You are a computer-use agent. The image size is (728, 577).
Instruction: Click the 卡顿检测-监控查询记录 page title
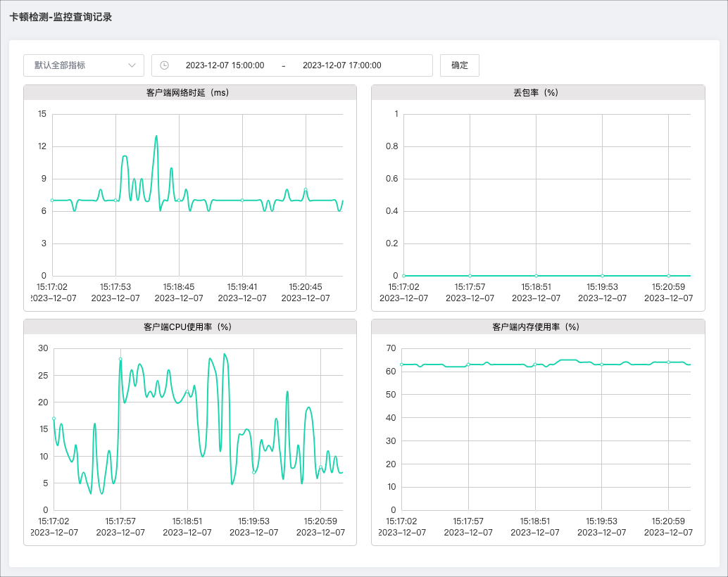coord(61,18)
